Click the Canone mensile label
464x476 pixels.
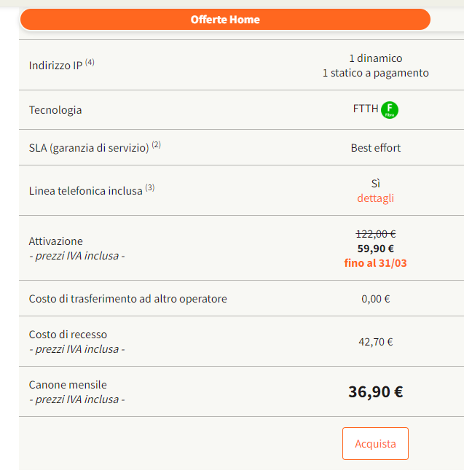click(68, 384)
